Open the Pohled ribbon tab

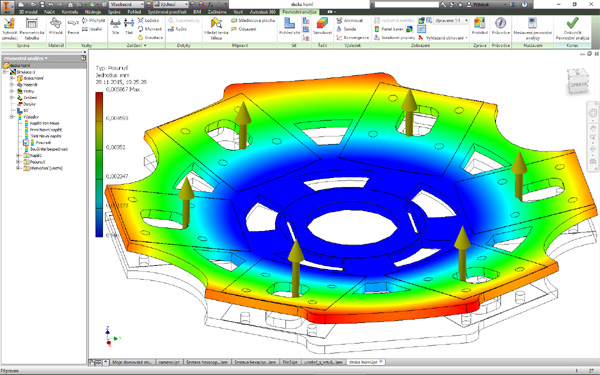(134, 12)
